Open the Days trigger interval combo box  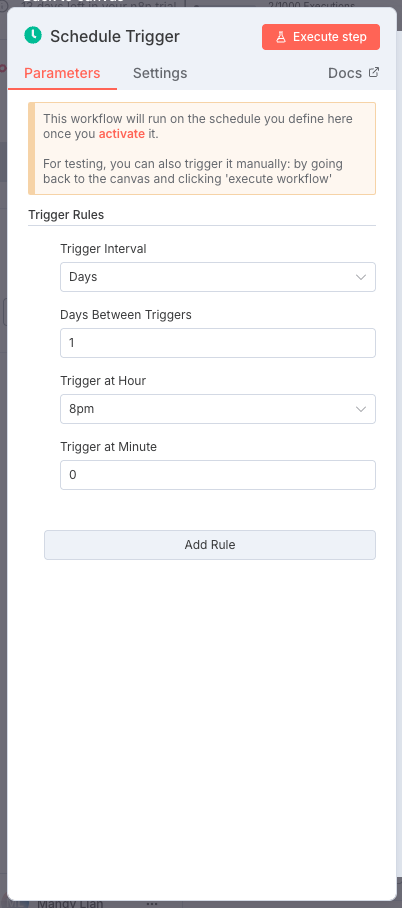pos(218,277)
